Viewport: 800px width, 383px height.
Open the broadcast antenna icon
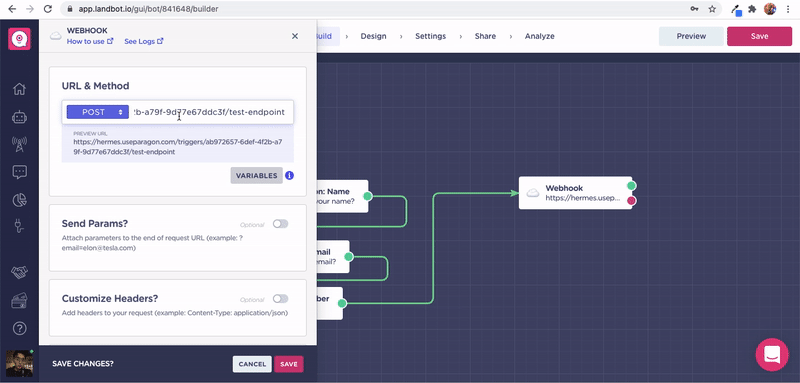[x=19, y=144]
